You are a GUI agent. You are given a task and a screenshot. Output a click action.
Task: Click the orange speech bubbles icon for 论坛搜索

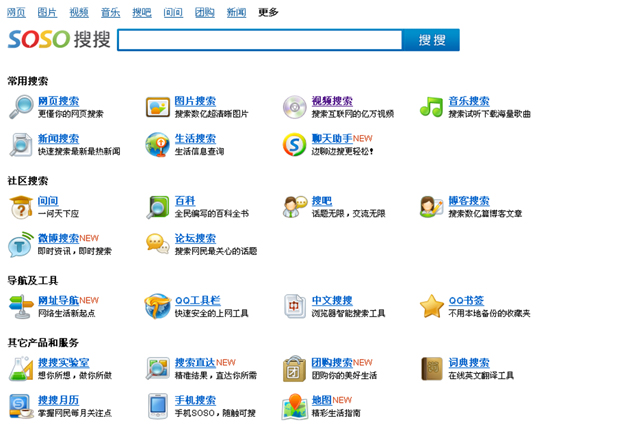click(x=158, y=244)
